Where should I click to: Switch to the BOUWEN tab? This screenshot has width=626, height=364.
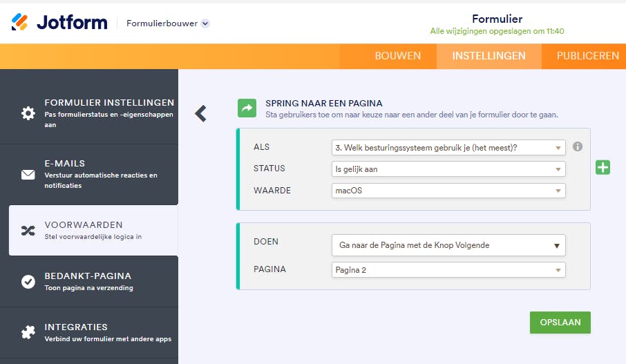(x=397, y=56)
